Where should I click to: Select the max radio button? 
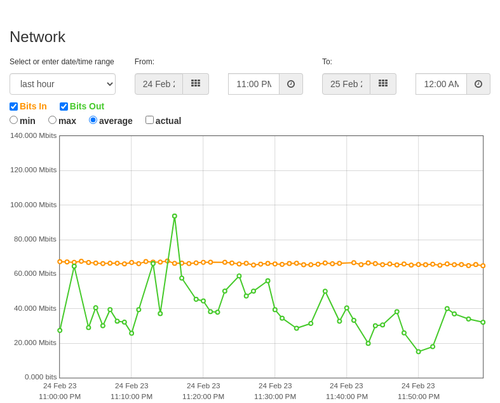pos(52,120)
